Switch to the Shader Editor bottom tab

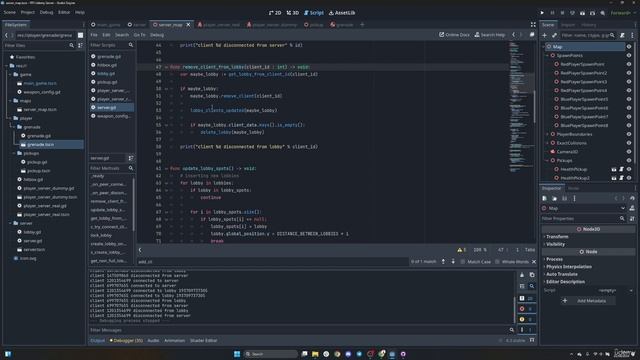pos(204,340)
